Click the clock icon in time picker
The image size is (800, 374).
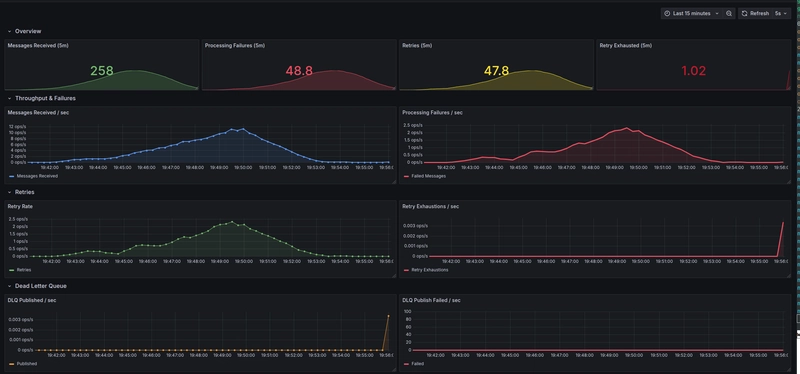pos(667,14)
